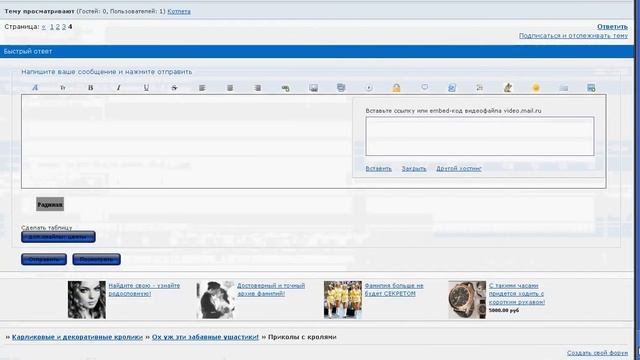640x360 pixels.
Task: Open the ad link Найдите свою - узнайте родословную
Action: click(x=144, y=289)
